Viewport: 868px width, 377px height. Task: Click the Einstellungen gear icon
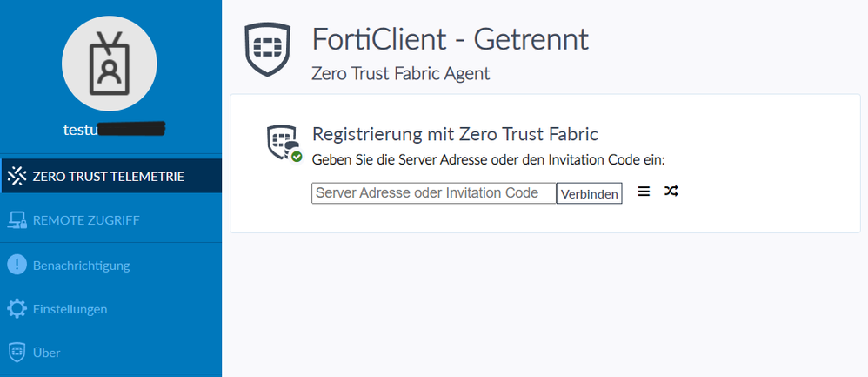(x=17, y=309)
